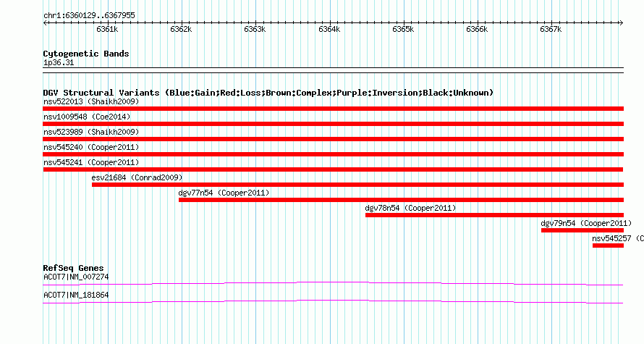Viewport: 644px width, 344px height.
Task: Click the ACOT7|NM_181864 gene label
Action: pos(76,295)
